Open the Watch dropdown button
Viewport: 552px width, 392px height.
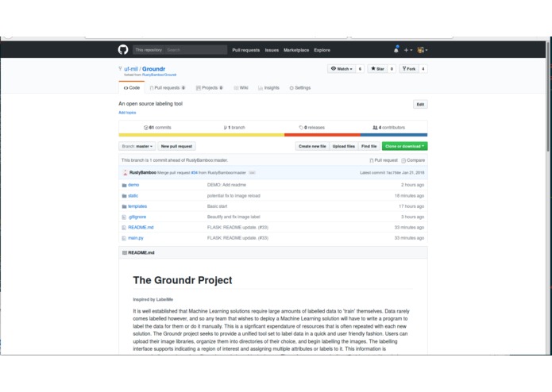pos(342,69)
